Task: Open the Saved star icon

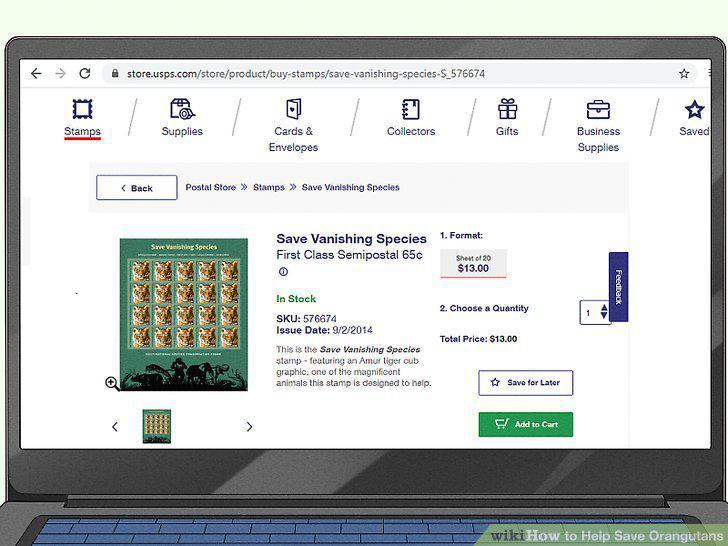Action: [695, 110]
